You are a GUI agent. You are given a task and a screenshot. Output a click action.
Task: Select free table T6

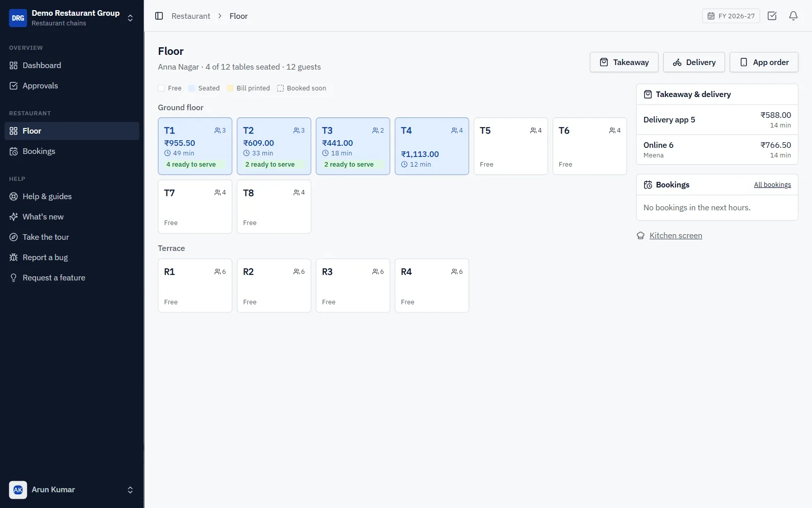coord(590,146)
